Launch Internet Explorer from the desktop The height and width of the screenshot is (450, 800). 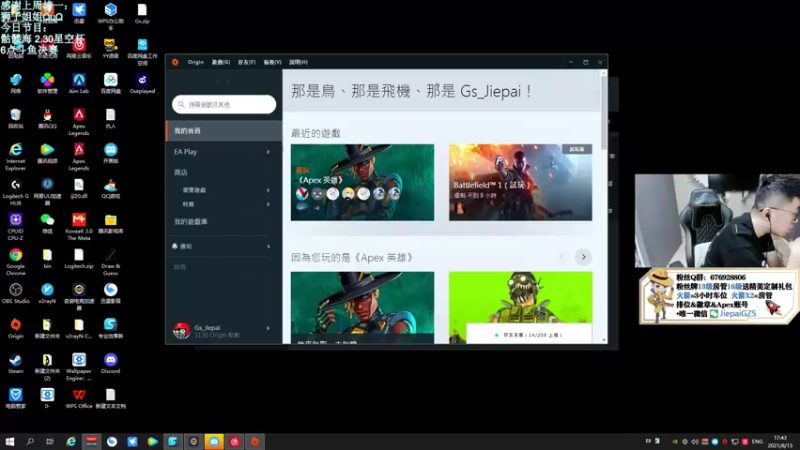[x=16, y=156]
